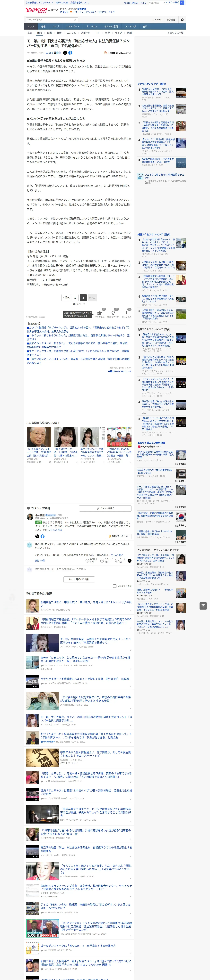210x980 pixels.
Task: Share the article on X below the headline
Action: pos(65,53)
